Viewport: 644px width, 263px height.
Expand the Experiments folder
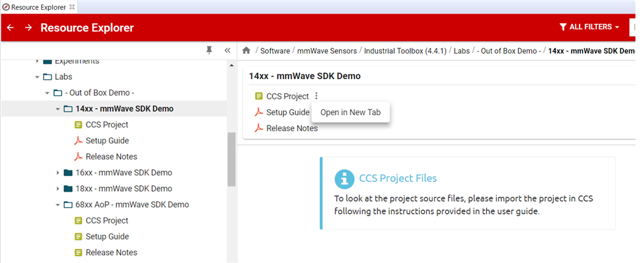(37, 61)
